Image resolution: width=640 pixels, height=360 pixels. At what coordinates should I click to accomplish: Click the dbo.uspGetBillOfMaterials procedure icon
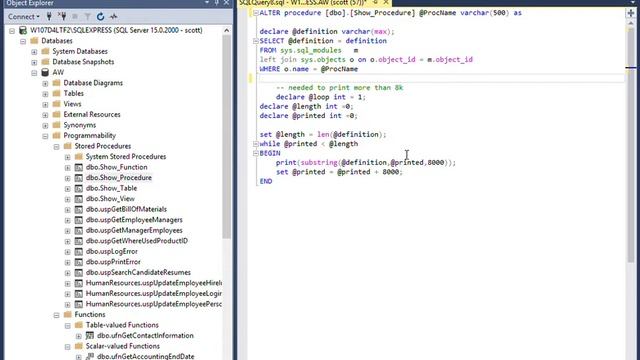pos(78,209)
